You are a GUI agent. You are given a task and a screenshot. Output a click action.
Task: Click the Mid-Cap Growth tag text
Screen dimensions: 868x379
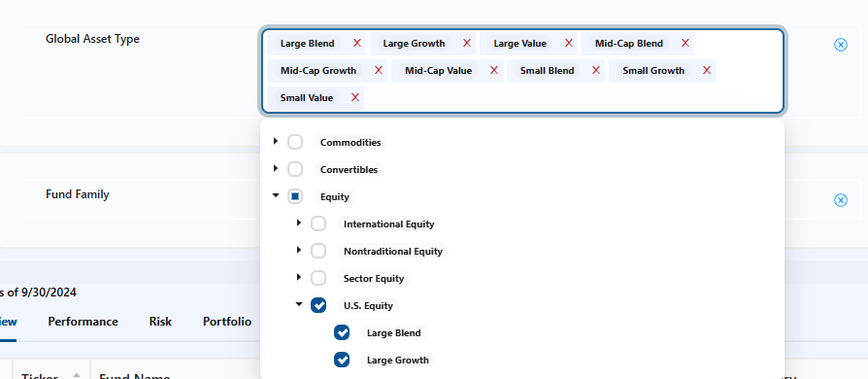click(x=318, y=70)
